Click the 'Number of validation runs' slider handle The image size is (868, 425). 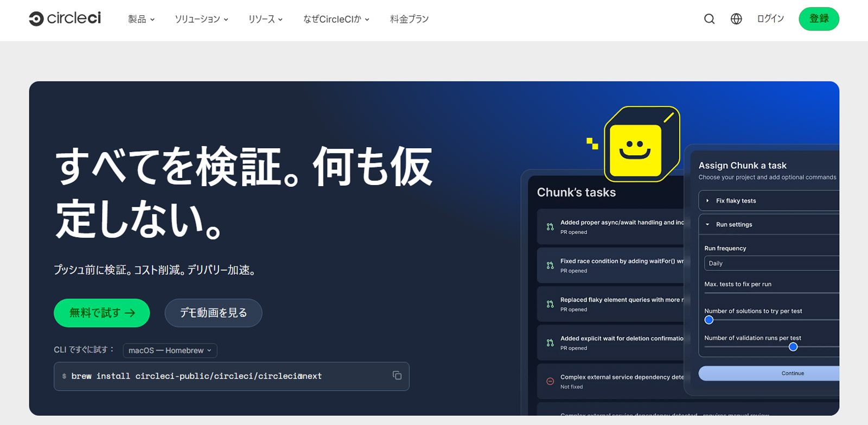(793, 346)
